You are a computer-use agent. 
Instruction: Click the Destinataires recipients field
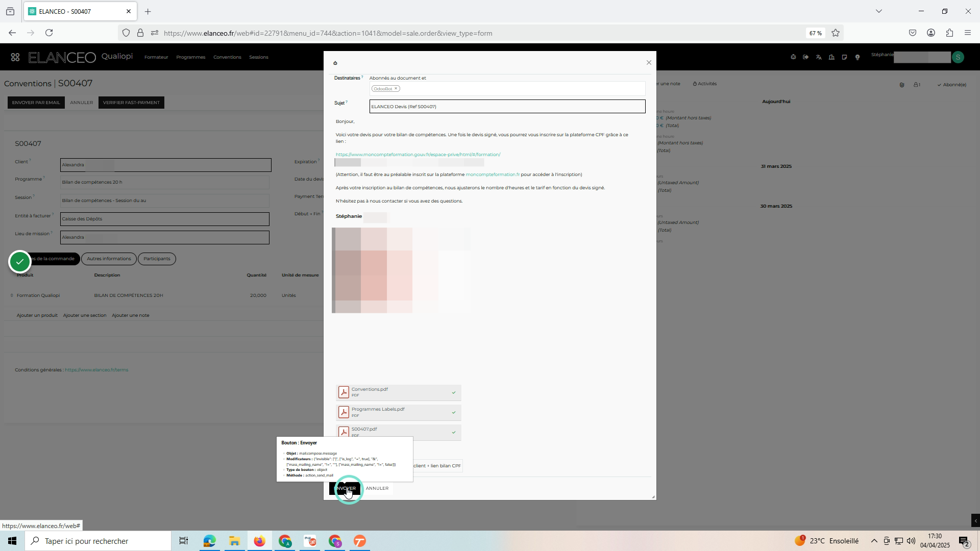pos(507,89)
